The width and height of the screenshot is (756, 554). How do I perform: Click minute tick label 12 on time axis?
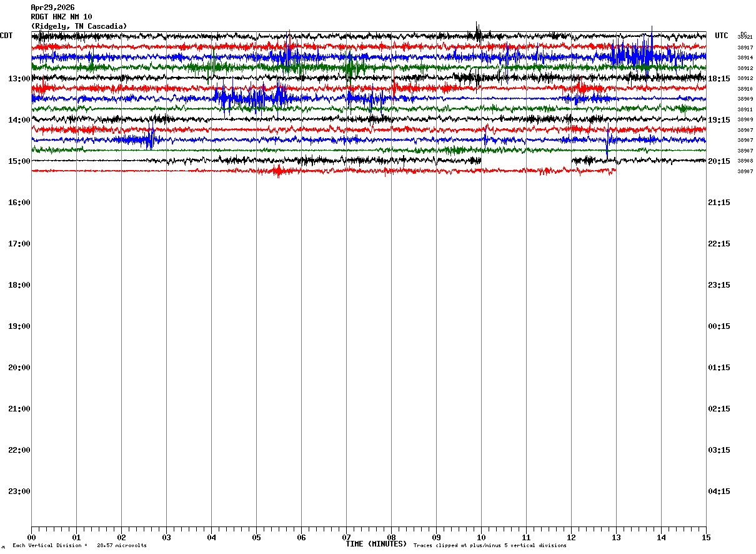[x=571, y=537]
